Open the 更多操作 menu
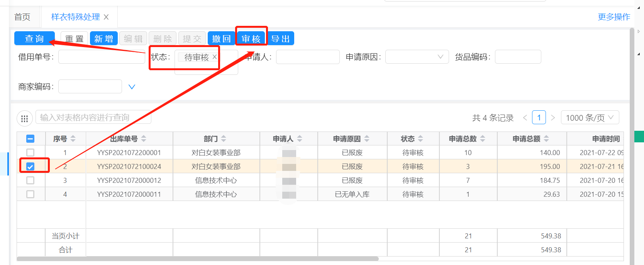 click(613, 17)
